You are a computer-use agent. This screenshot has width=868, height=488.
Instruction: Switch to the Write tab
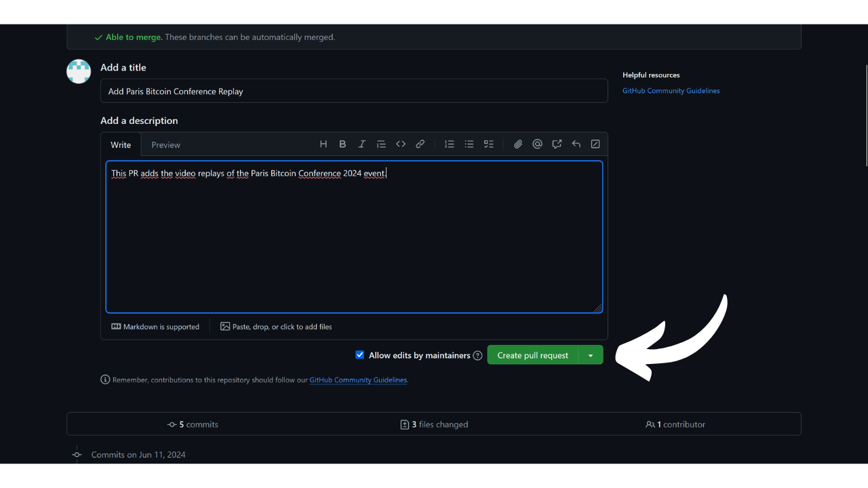click(x=121, y=145)
